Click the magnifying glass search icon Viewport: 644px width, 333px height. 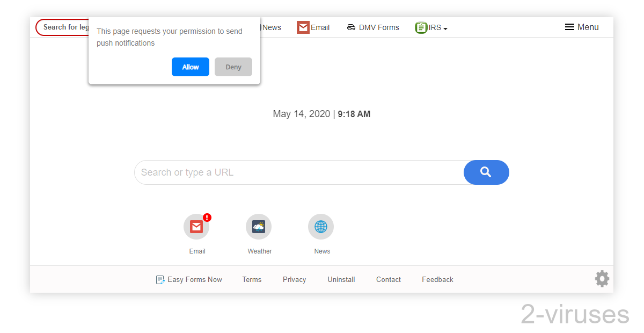(x=486, y=172)
